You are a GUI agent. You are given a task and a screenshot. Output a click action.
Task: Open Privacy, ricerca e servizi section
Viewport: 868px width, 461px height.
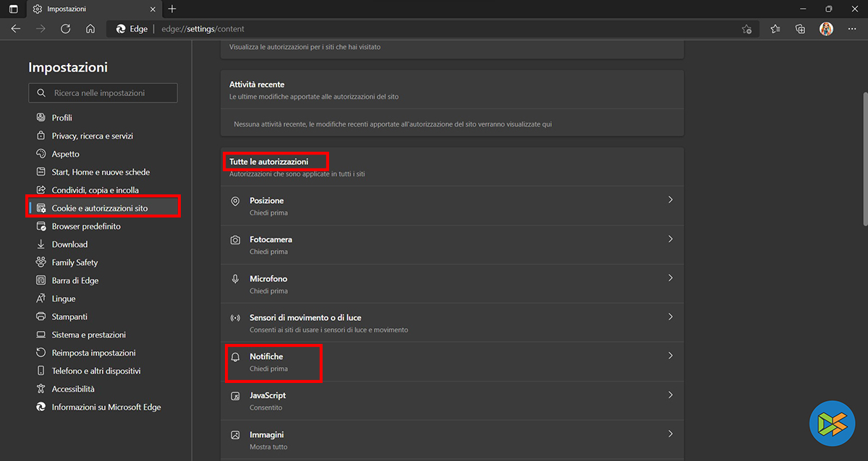click(x=92, y=136)
